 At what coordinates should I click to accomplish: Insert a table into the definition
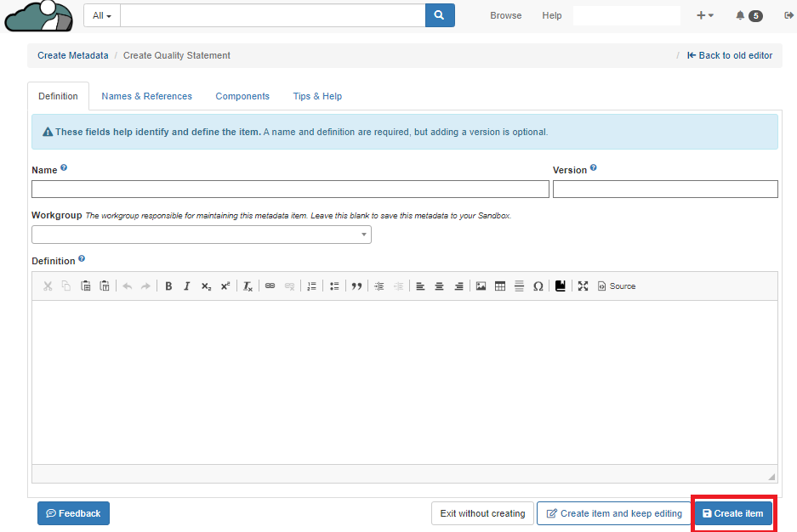click(500, 286)
